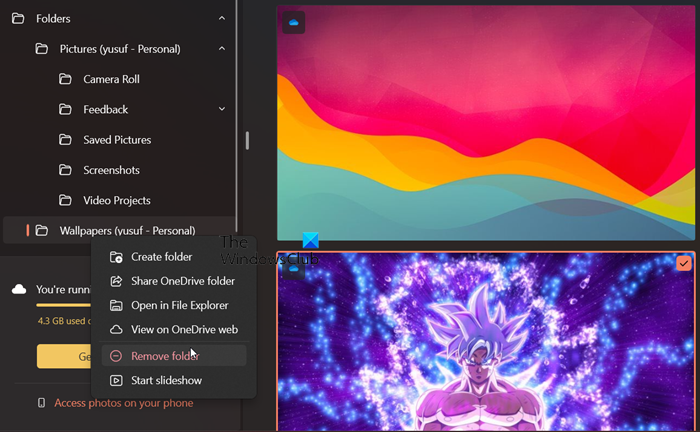The image size is (700, 432).
Task: Open the purple anime wallpaper thumbnail
Action: pos(486,341)
